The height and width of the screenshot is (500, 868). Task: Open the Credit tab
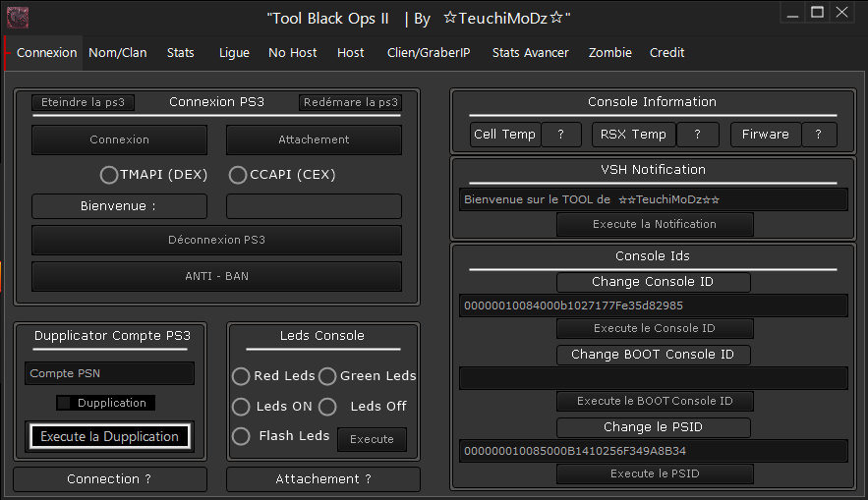[666, 53]
